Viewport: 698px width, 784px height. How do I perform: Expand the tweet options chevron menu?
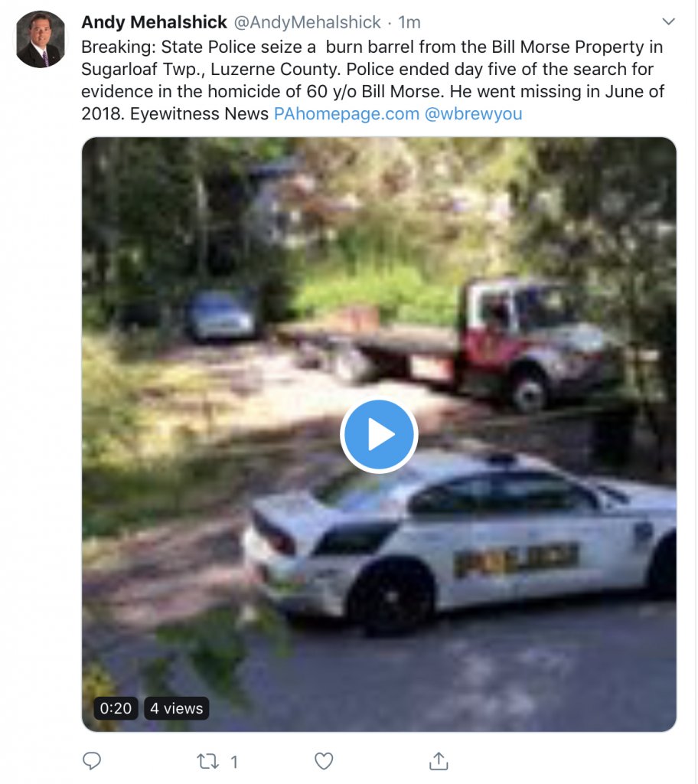pyautogui.click(x=668, y=21)
